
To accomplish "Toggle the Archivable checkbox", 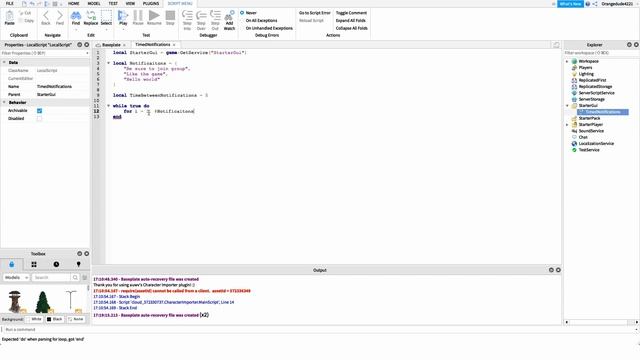I will point(40,111).
